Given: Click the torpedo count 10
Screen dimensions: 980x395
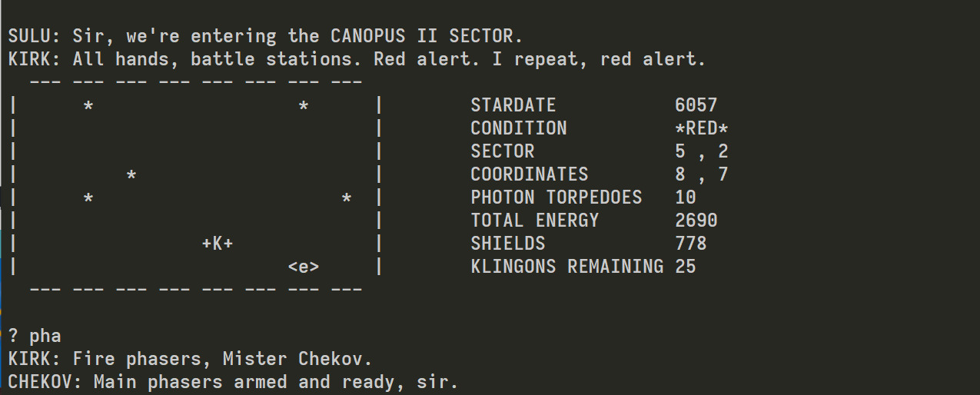Looking at the screenshot, I should click(x=685, y=197).
